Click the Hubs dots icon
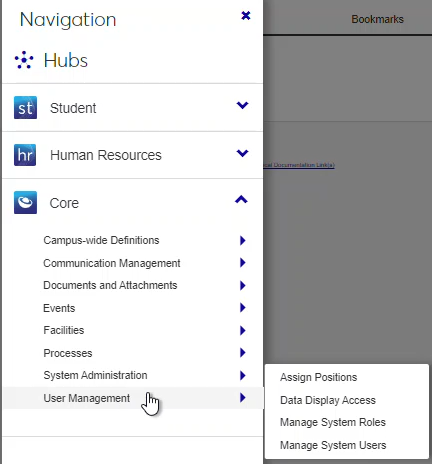 (x=24, y=60)
